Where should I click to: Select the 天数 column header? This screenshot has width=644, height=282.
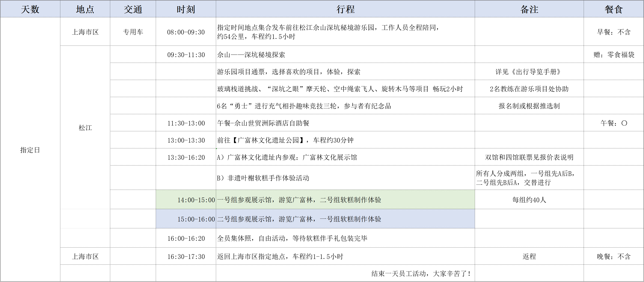coord(30,9)
